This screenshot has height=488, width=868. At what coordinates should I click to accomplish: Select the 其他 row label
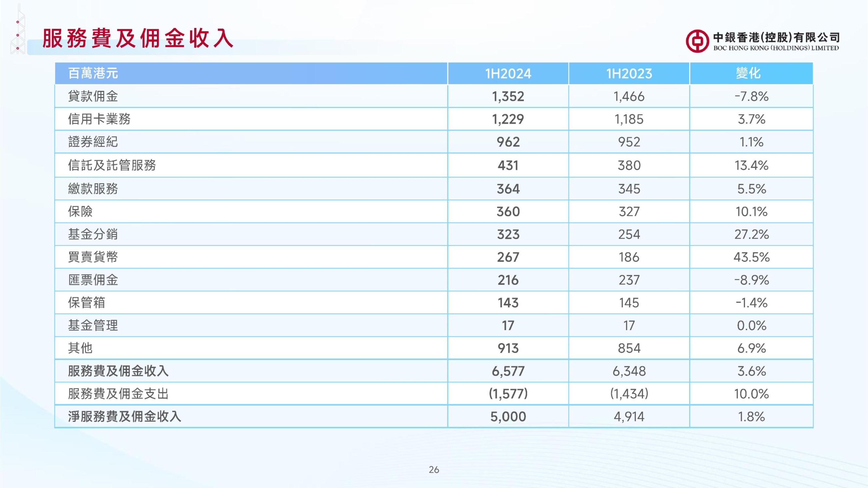(80, 348)
